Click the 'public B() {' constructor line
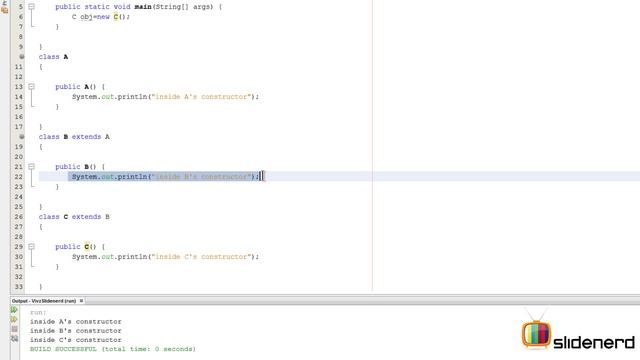Image resolution: width=640 pixels, height=360 pixels. [x=80, y=167]
